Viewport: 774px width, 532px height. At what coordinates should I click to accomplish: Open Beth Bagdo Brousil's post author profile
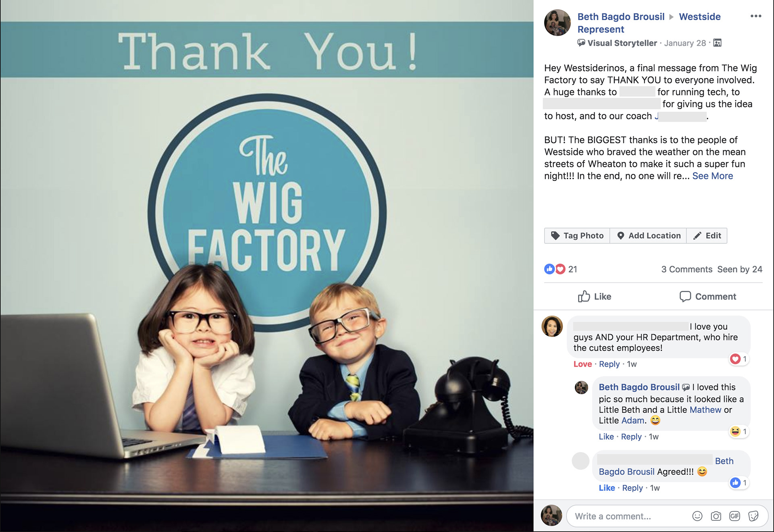(x=621, y=17)
